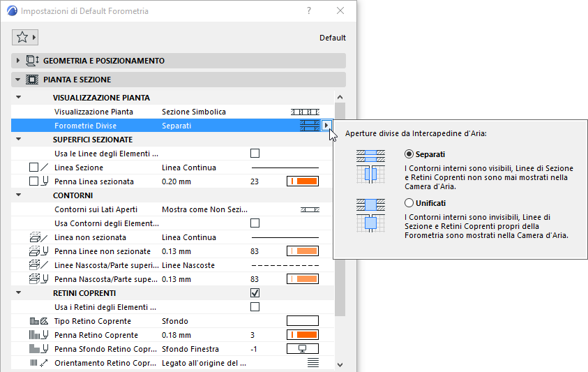This screenshot has height=372, width=588.
Task: Click the Default label
Action: 333,38
